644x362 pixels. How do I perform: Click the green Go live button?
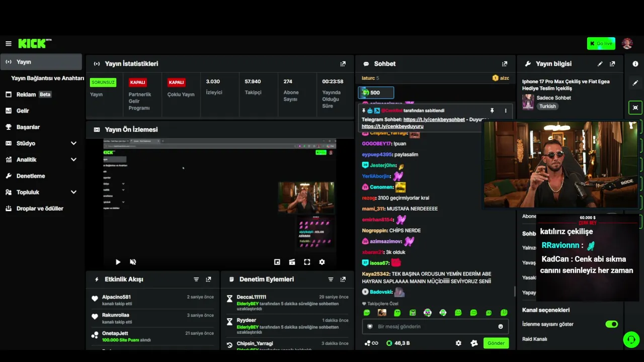click(x=601, y=44)
